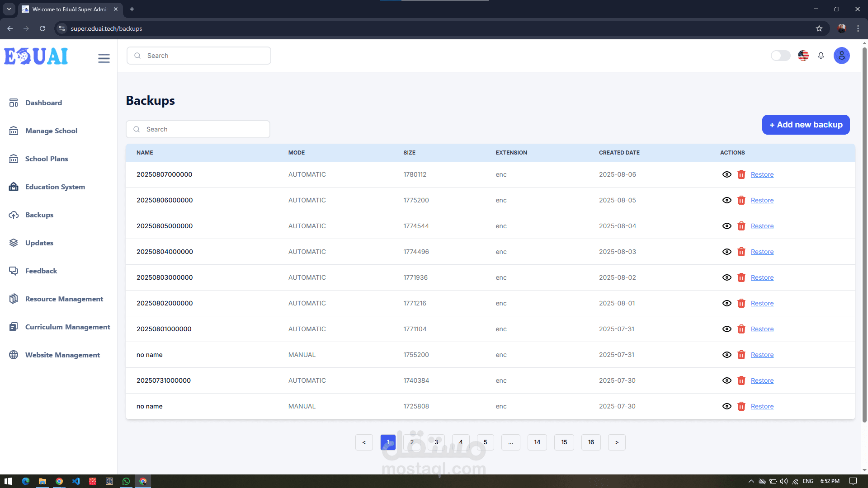This screenshot has width=868, height=488.
Task: View the MANUAL backup dated 2025-07-31
Action: [x=727, y=355]
